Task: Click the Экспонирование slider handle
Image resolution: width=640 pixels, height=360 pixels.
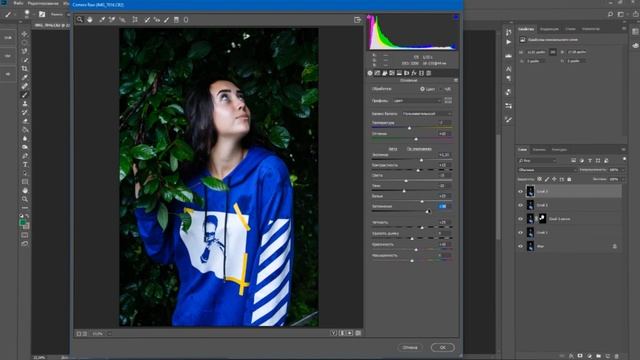Action: click(422, 160)
